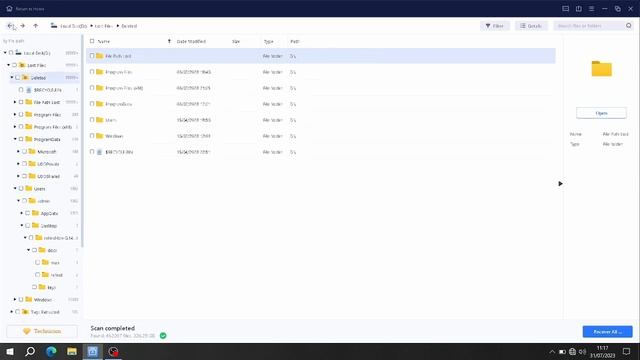Sort by the Name column header

click(104, 41)
